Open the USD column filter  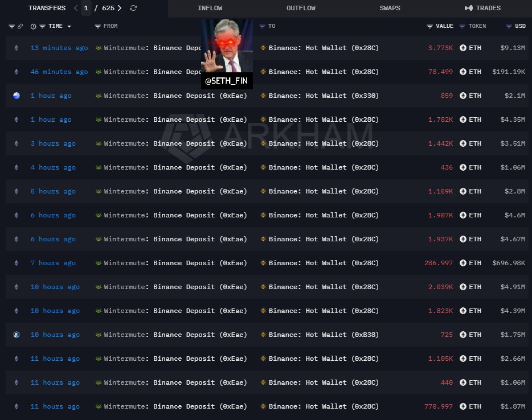coord(509,26)
